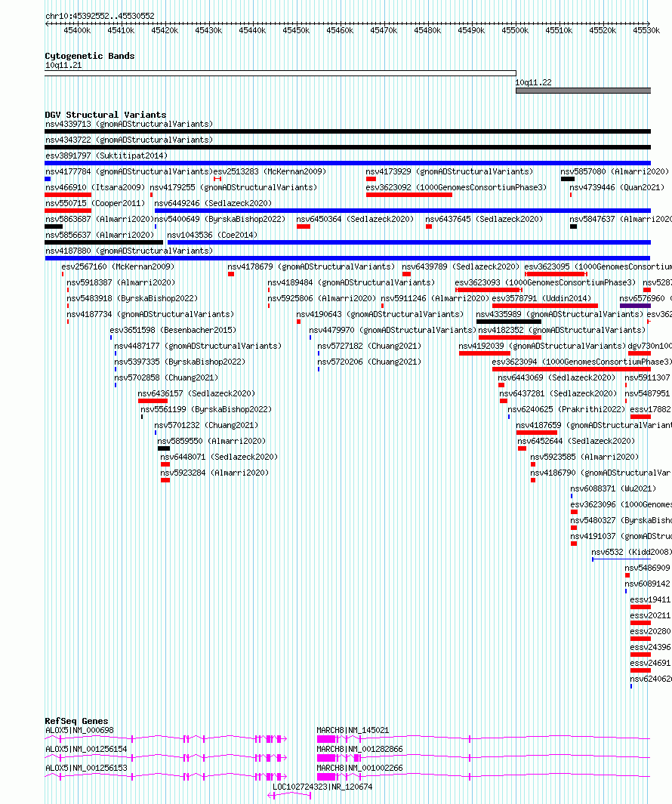Select nsv4173929 gnomAD variant label
The height and width of the screenshot is (804, 672).
(x=449, y=172)
